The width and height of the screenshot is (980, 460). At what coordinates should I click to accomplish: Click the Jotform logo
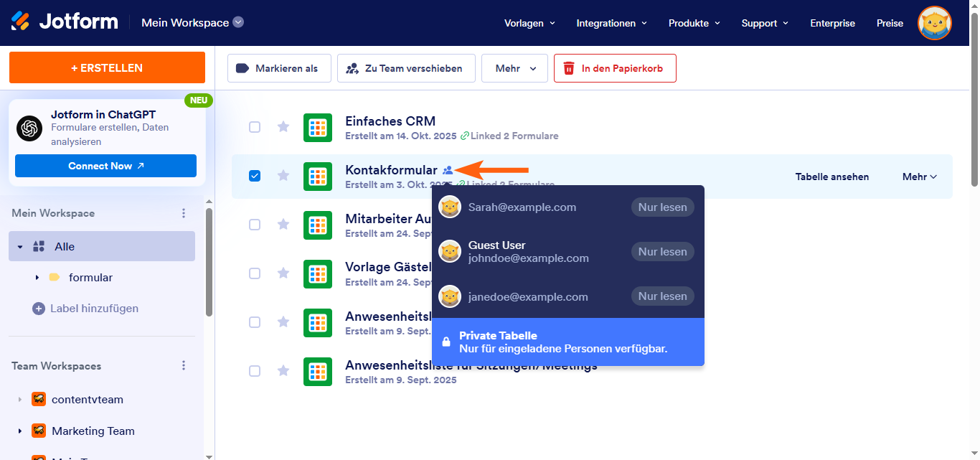coord(65,22)
